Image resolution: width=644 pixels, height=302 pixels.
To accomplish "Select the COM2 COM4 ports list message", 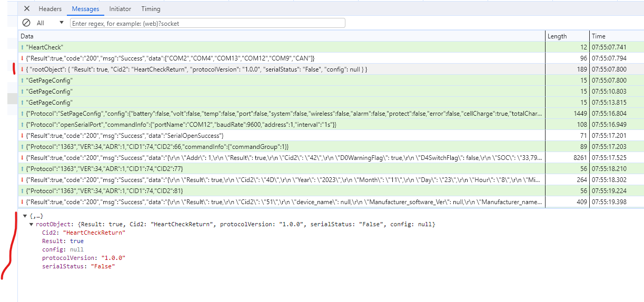I will pos(331,58).
